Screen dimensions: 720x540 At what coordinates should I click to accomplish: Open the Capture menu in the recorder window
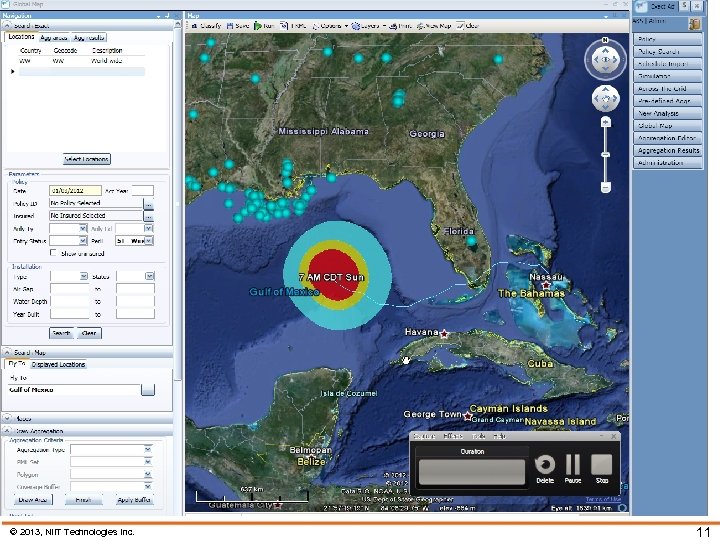tap(424, 436)
